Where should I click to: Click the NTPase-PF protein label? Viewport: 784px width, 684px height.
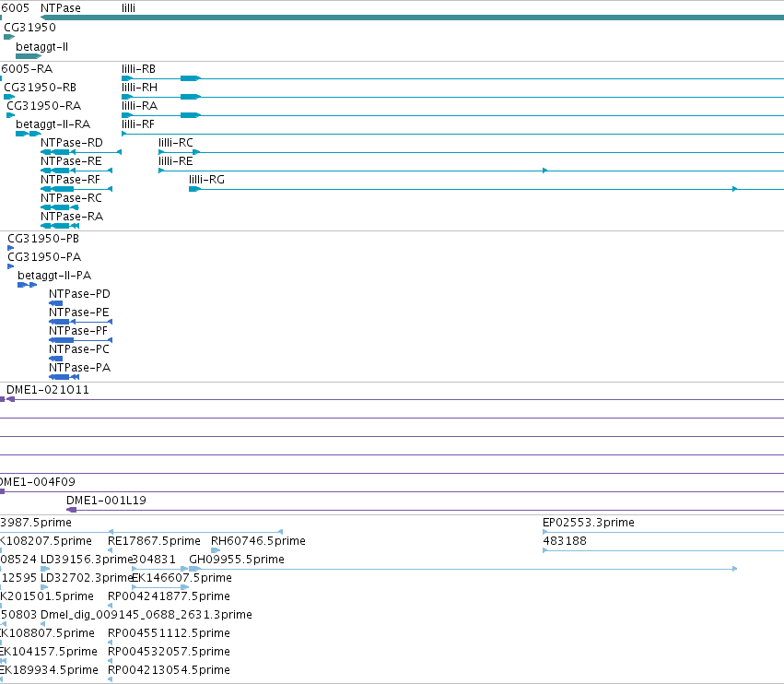(78, 332)
